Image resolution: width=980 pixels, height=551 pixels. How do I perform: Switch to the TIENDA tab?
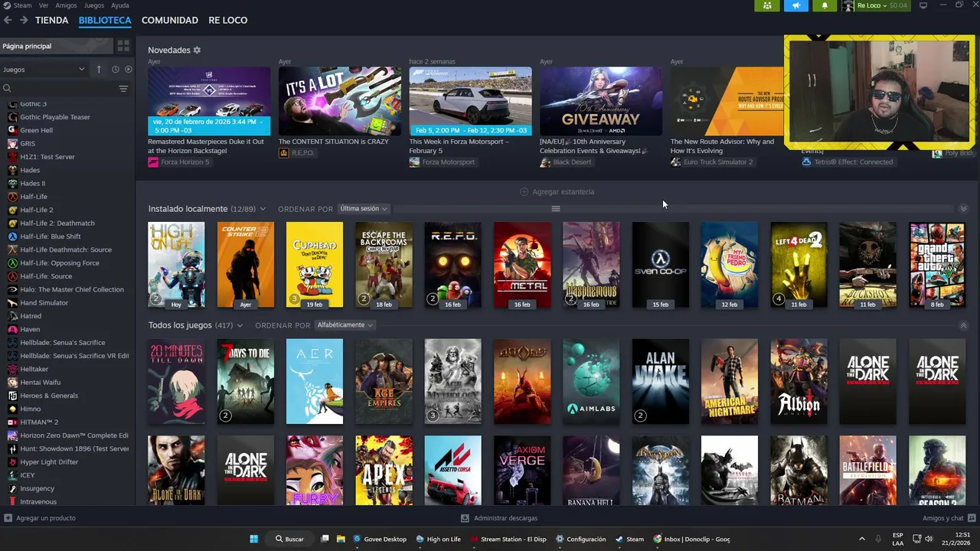coord(52,20)
